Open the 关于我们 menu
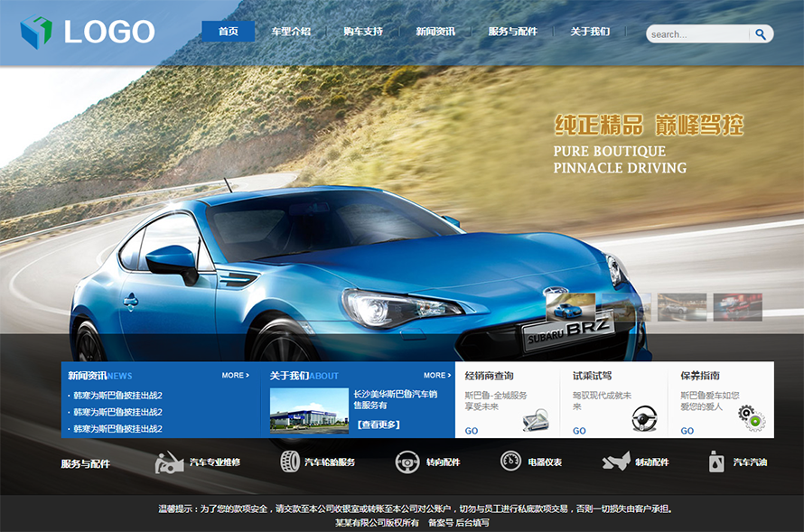Screen dimensions: 804x532 click(x=590, y=32)
